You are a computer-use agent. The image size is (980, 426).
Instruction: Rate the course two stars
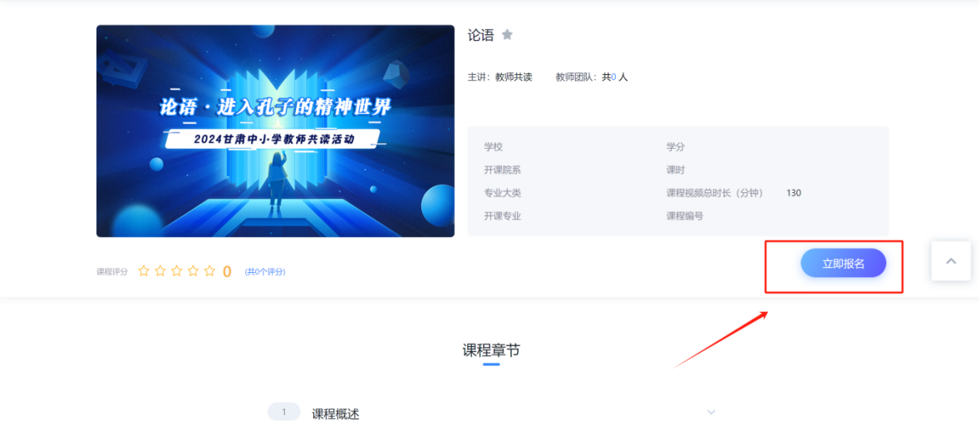160,271
